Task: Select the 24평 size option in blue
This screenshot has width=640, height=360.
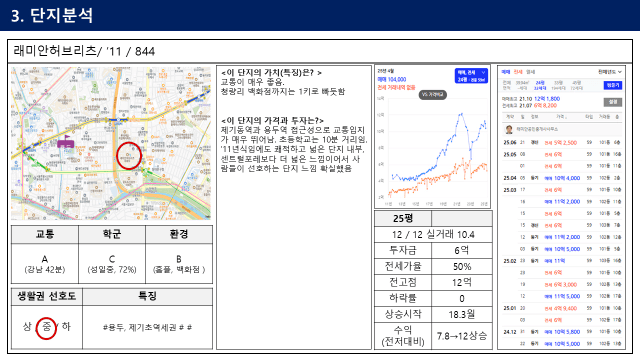Action: (x=540, y=85)
